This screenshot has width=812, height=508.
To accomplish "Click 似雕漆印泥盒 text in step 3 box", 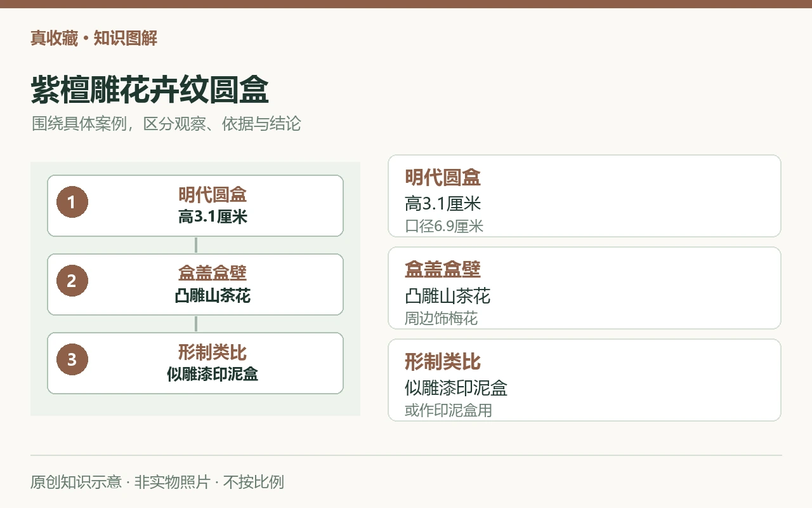I will [213, 375].
